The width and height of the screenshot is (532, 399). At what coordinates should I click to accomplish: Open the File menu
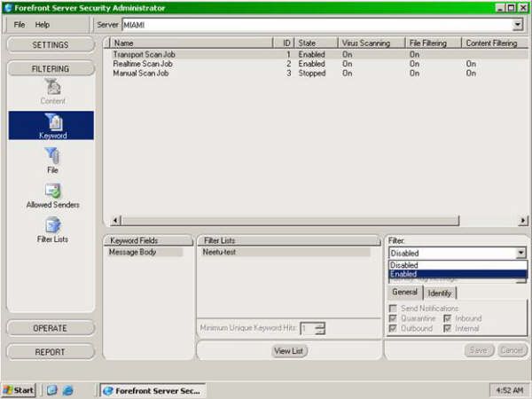click(x=19, y=25)
